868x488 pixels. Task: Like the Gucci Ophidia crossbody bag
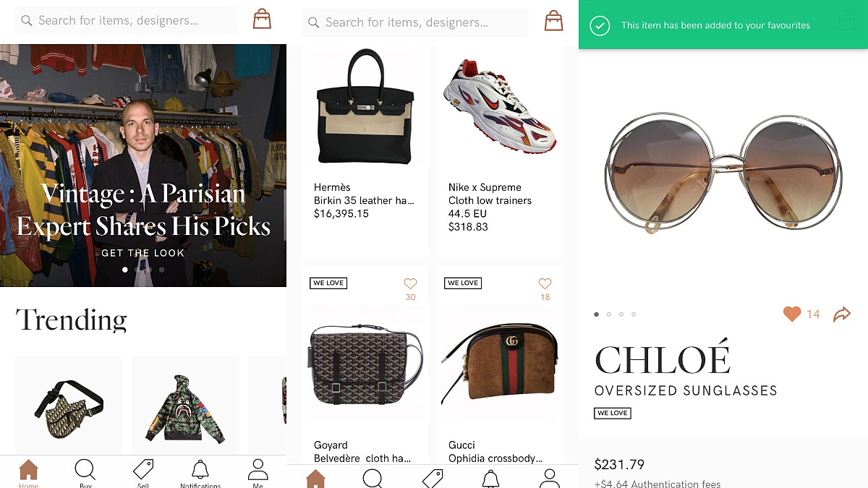coord(545,284)
